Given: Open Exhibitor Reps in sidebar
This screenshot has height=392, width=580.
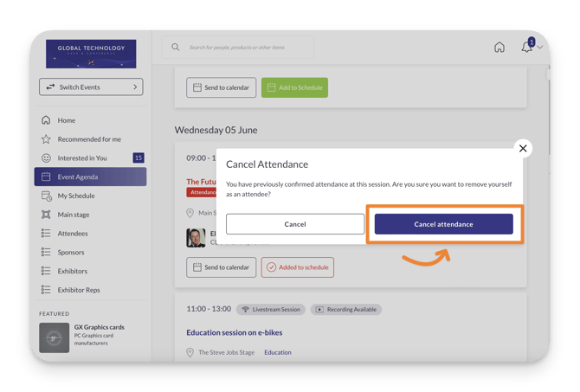Looking at the screenshot, I should tap(79, 290).
